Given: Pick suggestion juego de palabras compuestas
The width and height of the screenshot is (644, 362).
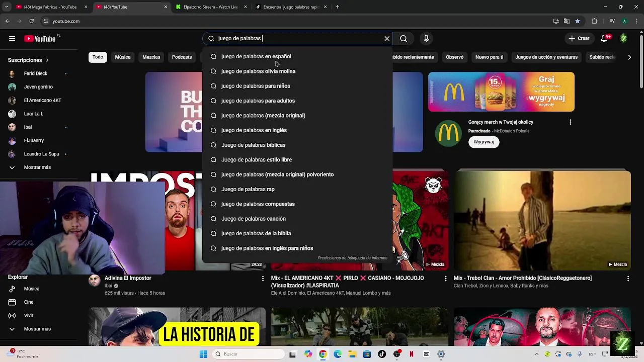Looking at the screenshot, I should 297,204.
